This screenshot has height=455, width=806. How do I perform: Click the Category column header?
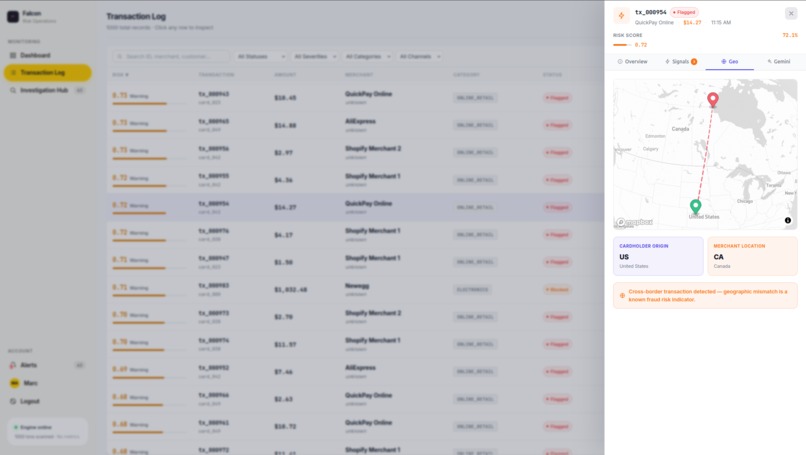(x=466, y=75)
